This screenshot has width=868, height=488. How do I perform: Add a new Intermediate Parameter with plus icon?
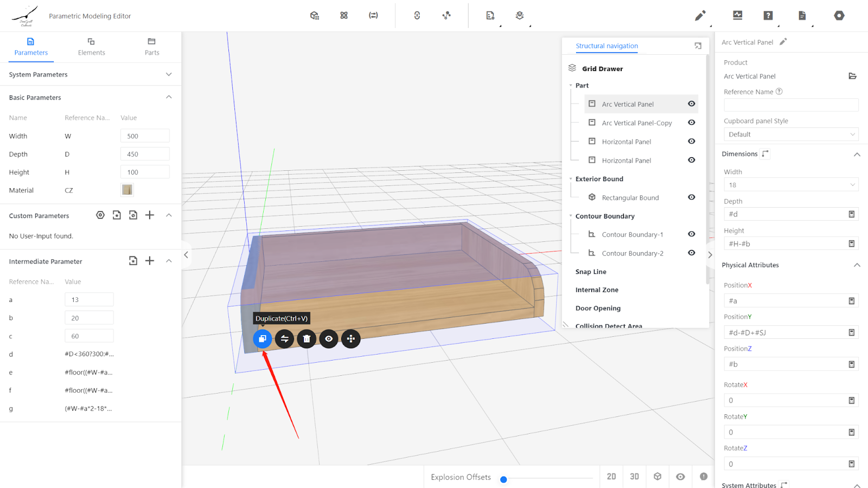150,261
